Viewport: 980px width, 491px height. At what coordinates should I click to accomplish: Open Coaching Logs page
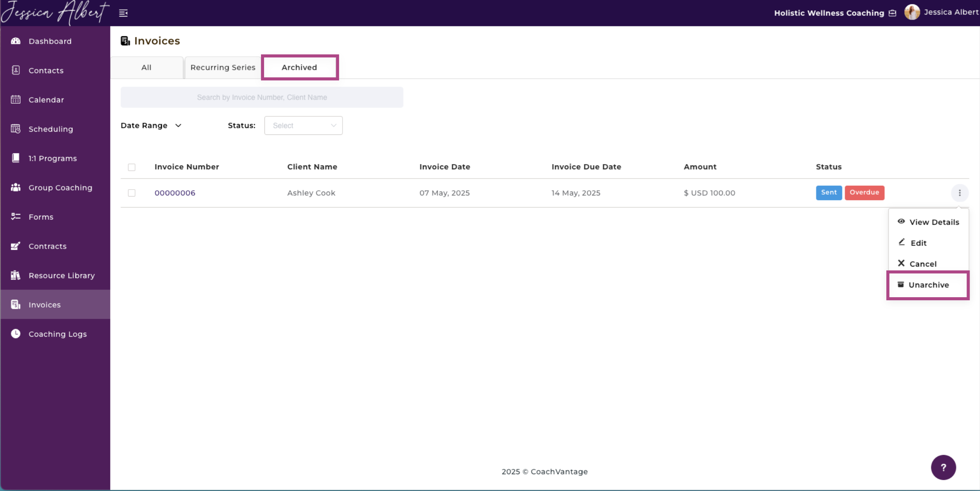55,334
